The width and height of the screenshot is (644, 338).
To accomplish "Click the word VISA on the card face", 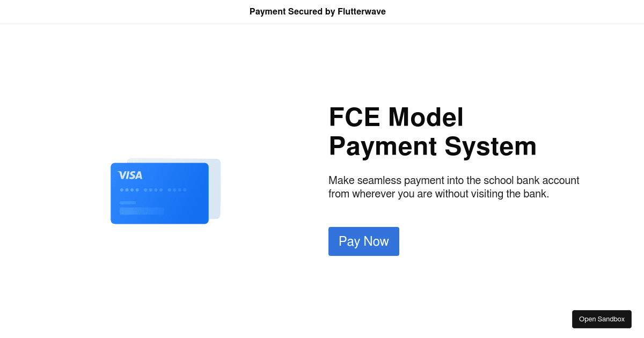I will click(x=129, y=175).
